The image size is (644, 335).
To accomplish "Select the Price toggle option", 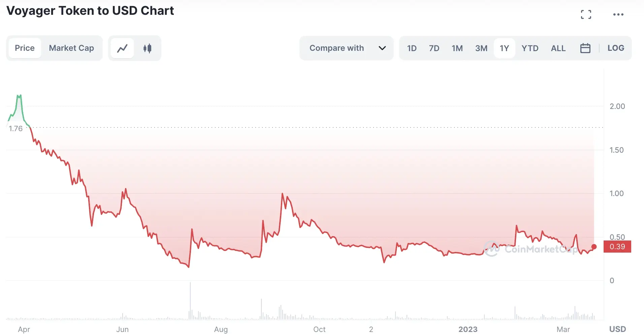I will 25,48.
